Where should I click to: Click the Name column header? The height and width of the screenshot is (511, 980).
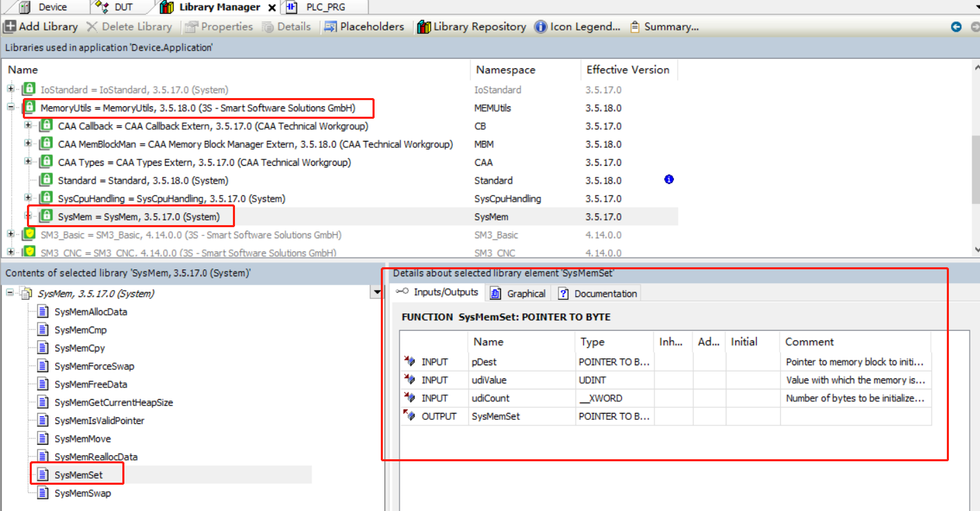tap(238, 70)
